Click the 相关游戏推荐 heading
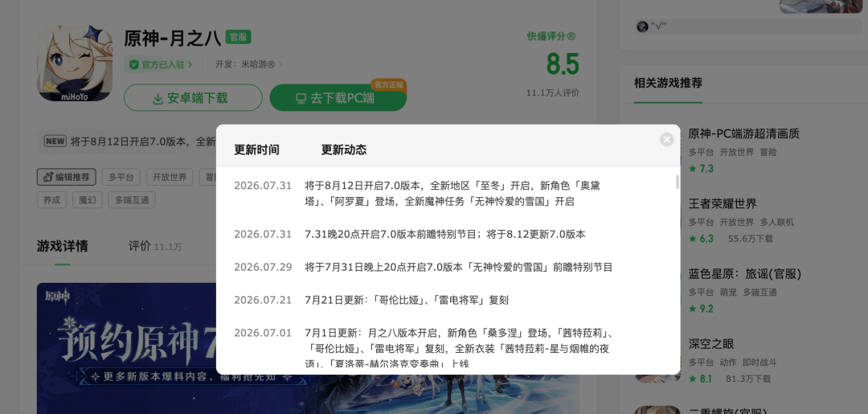 (668, 83)
